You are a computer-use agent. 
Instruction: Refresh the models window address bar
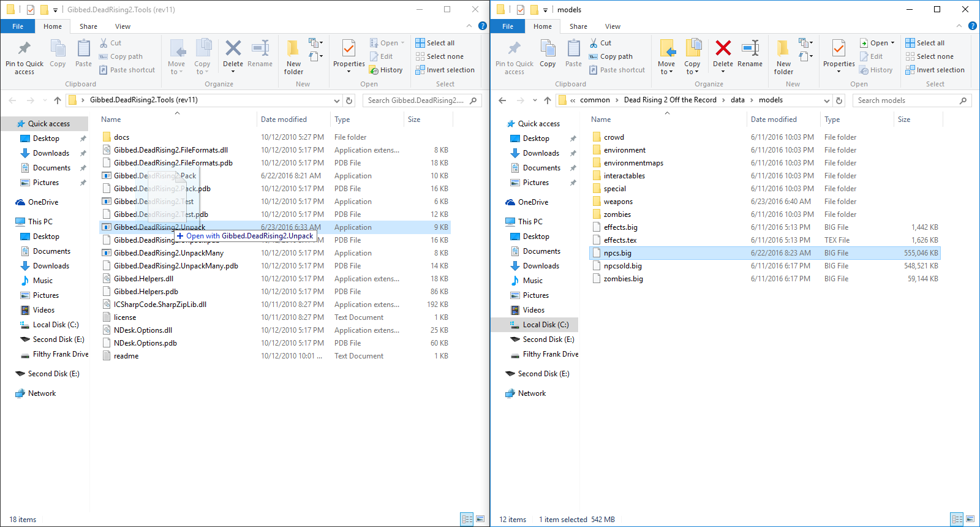(839, 100)
